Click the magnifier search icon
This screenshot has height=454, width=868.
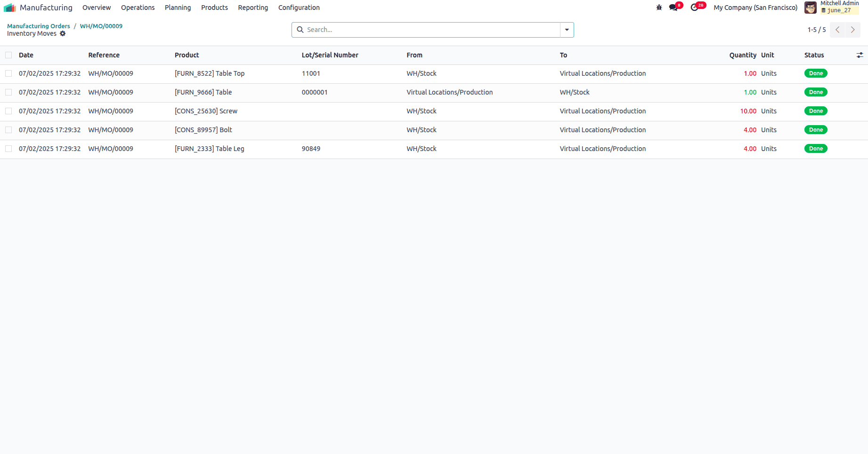pyautogui.click(x=300, y=30)
